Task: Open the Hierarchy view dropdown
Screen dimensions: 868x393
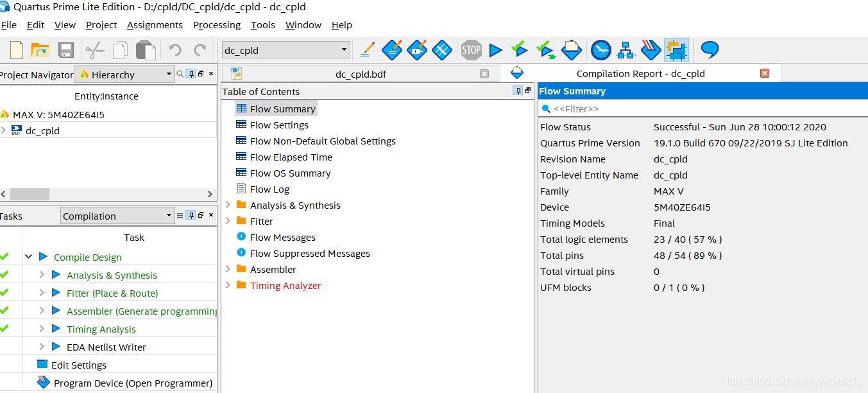Action: 124,74
